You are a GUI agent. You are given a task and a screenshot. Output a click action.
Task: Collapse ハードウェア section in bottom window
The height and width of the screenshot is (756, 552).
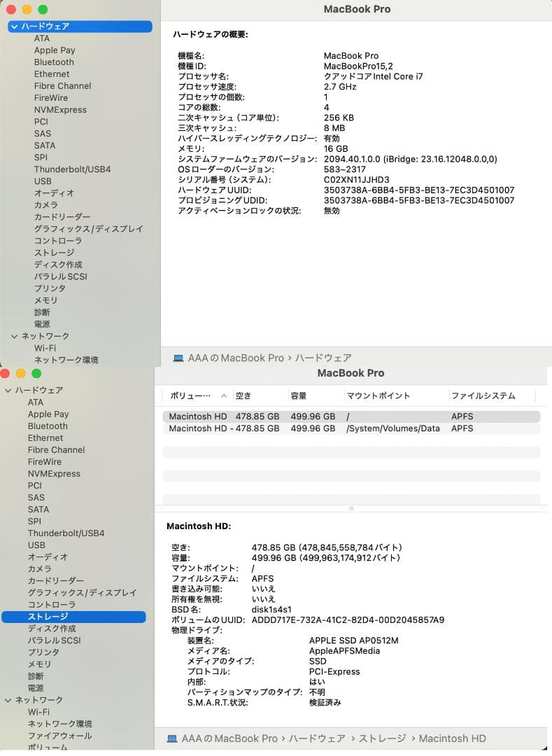(x=8, y=390)
